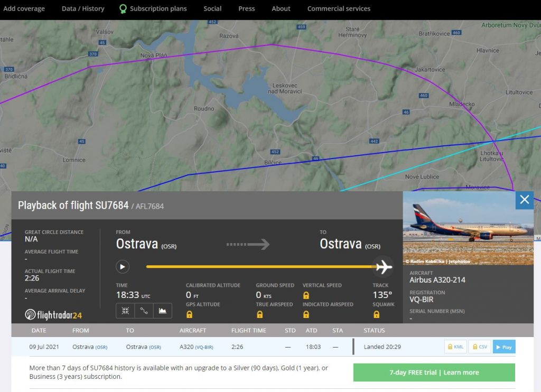541x392 pixels.
Task: Click the Flightradar24 logo
Action: tap(53, 314)
